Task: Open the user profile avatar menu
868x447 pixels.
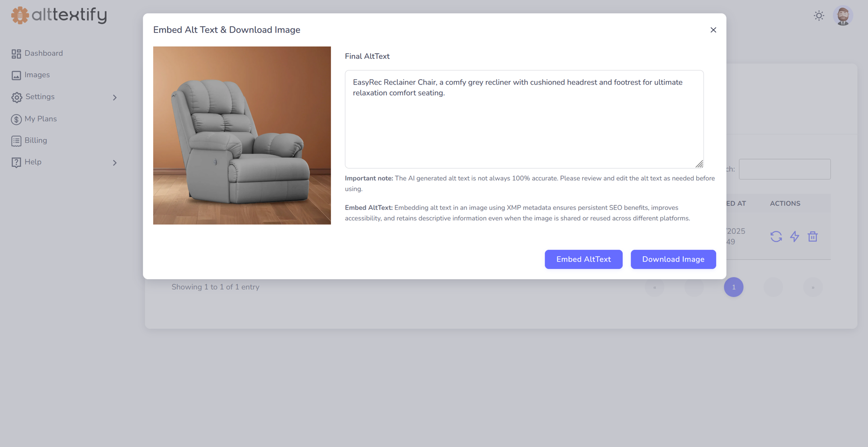Action: pyautogui.click(x=843, y=16)
